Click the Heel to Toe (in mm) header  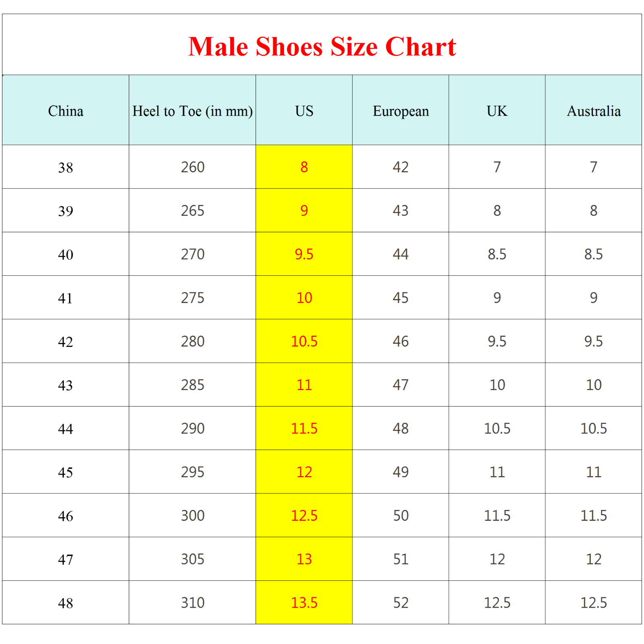(192, 110)
